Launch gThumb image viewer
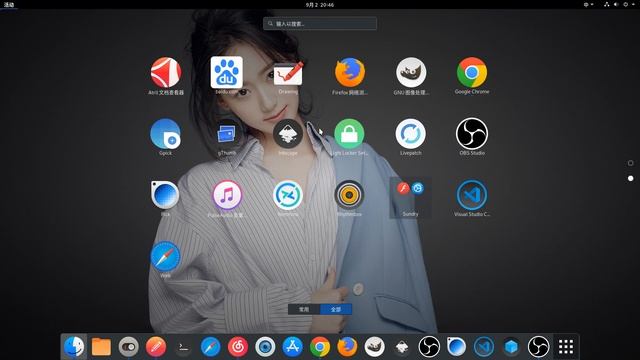Screen dimensions: 640x360 coord(227,134)
